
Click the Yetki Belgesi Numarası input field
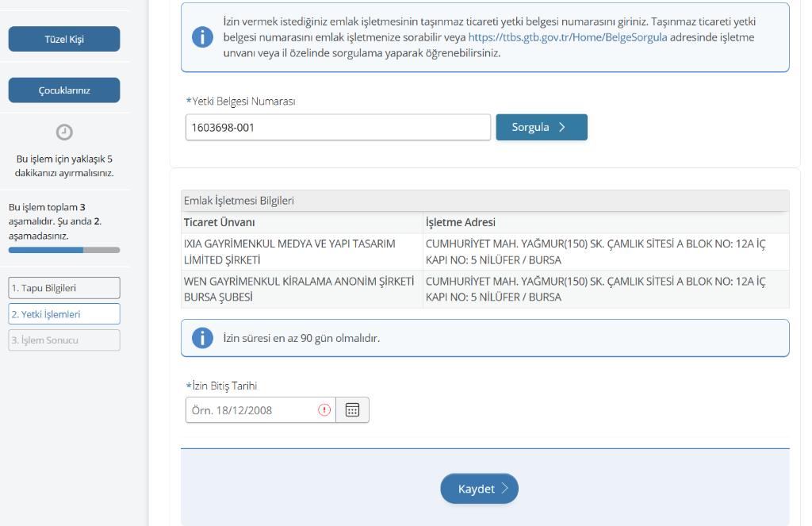(x=338, y=127)
